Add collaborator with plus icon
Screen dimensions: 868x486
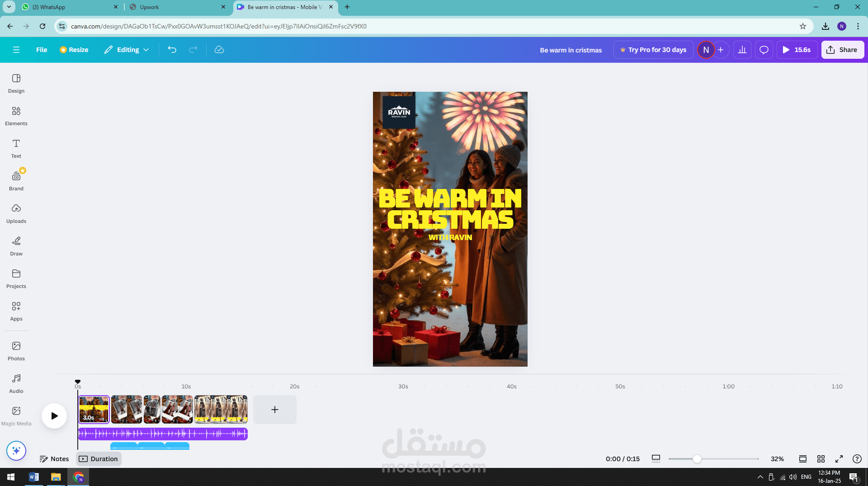point(721,50)
